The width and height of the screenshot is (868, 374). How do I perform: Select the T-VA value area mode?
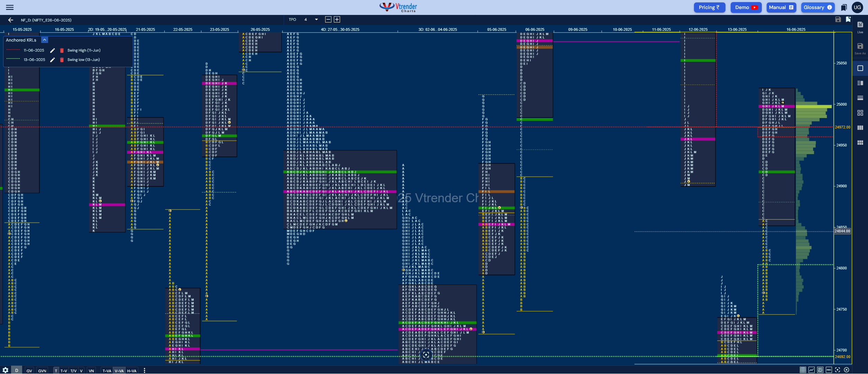[107, 371]
